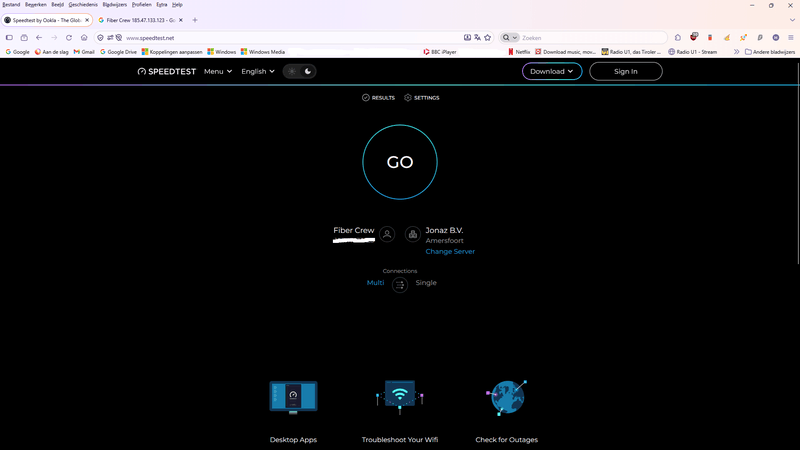Image resolution: width=800 pixels, height=450 pixels.
Task: Open the browser hamburger menu
Action: click(x=791, y=38)
